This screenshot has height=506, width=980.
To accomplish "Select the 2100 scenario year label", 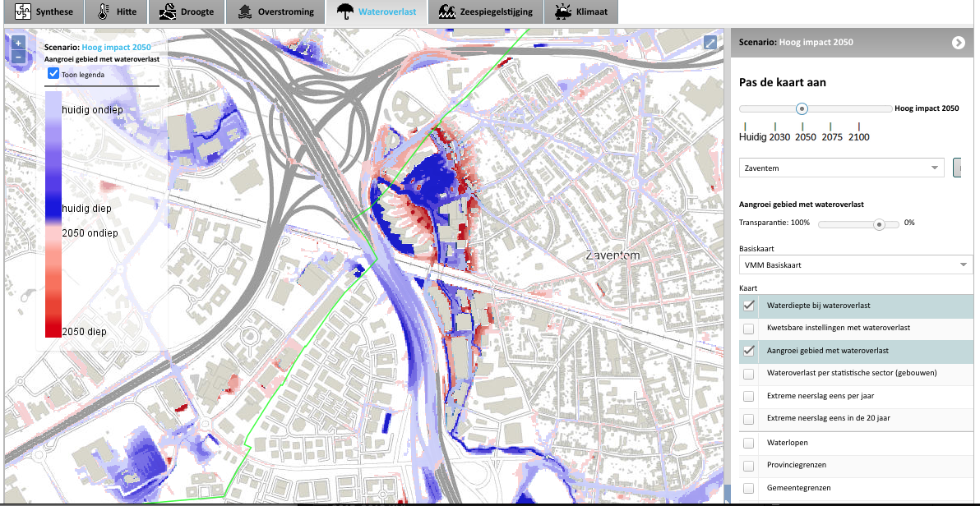I will 858,137.
